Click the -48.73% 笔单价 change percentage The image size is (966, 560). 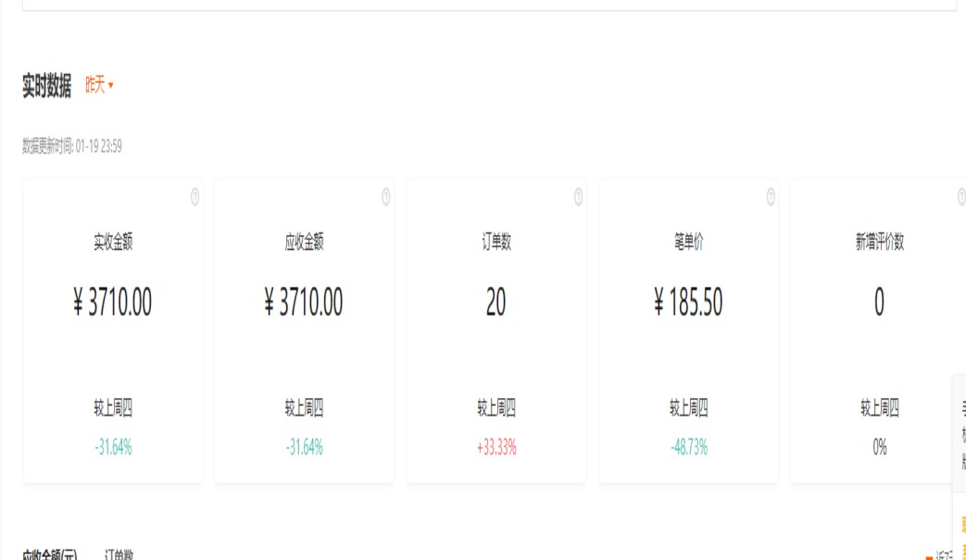click(688, 448)
